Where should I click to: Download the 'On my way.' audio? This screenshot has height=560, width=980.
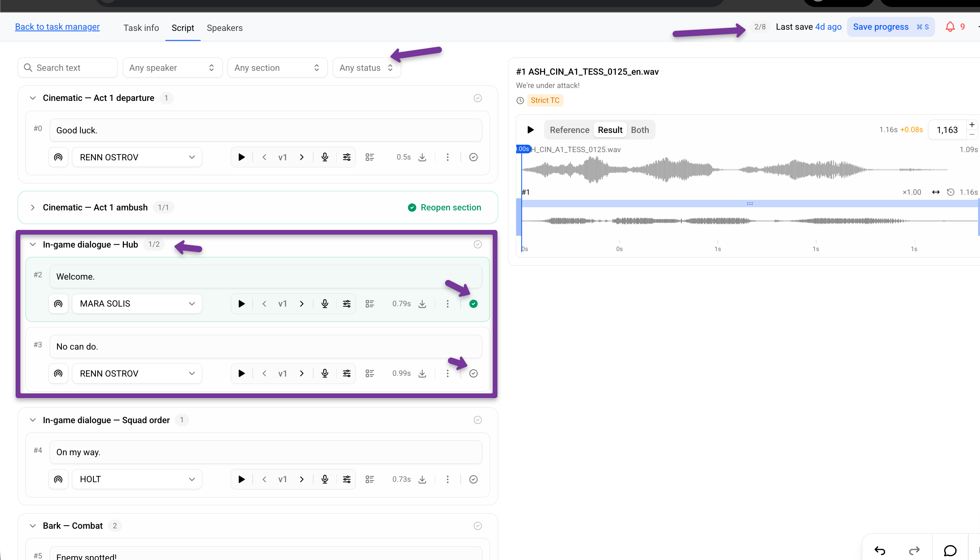tap(422, 479)
